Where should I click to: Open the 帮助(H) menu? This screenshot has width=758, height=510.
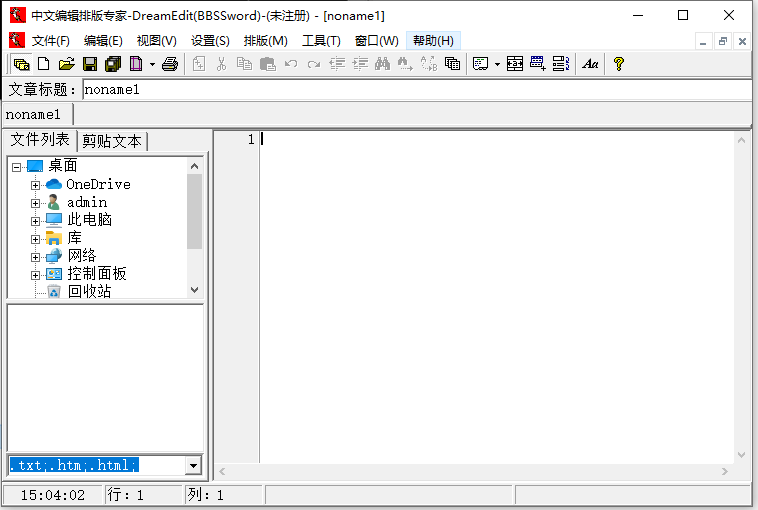433,41
